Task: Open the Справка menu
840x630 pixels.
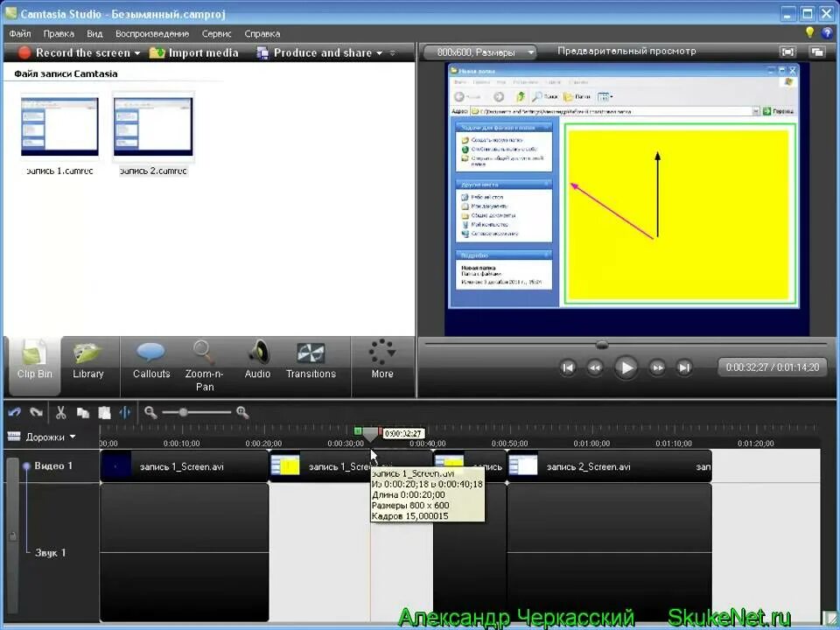Action: coord(262,34)
